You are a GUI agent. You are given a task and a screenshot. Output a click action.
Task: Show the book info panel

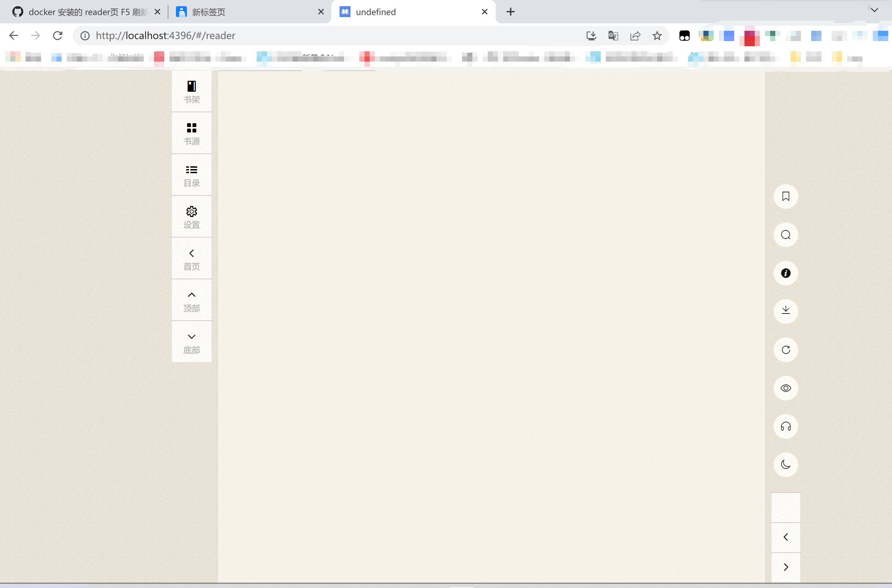pos(786,273)
